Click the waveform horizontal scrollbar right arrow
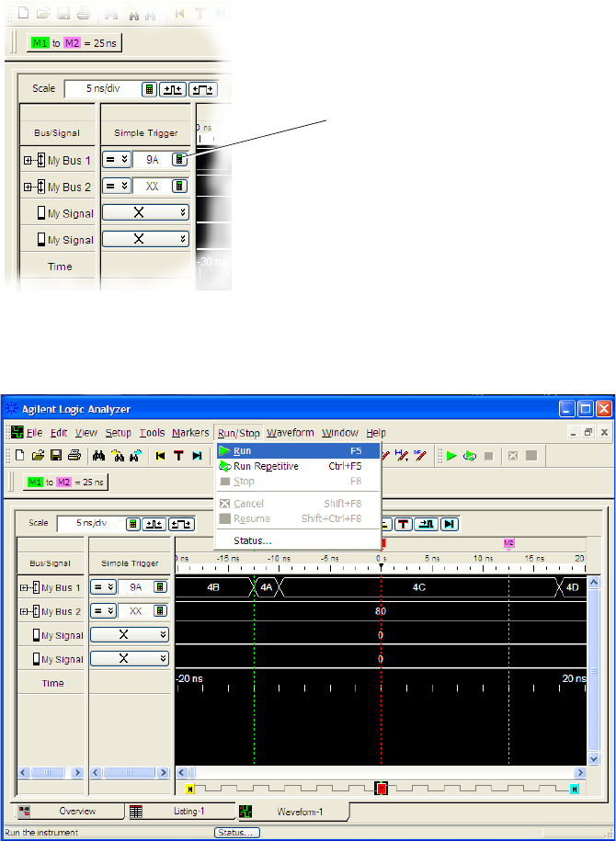This screenshot has width=616, height=841. 580,773
